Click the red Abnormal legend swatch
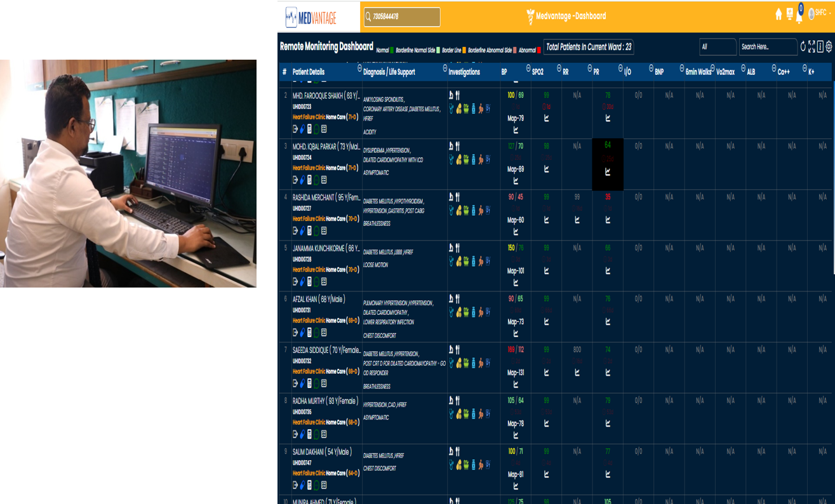 coord(538,50)
